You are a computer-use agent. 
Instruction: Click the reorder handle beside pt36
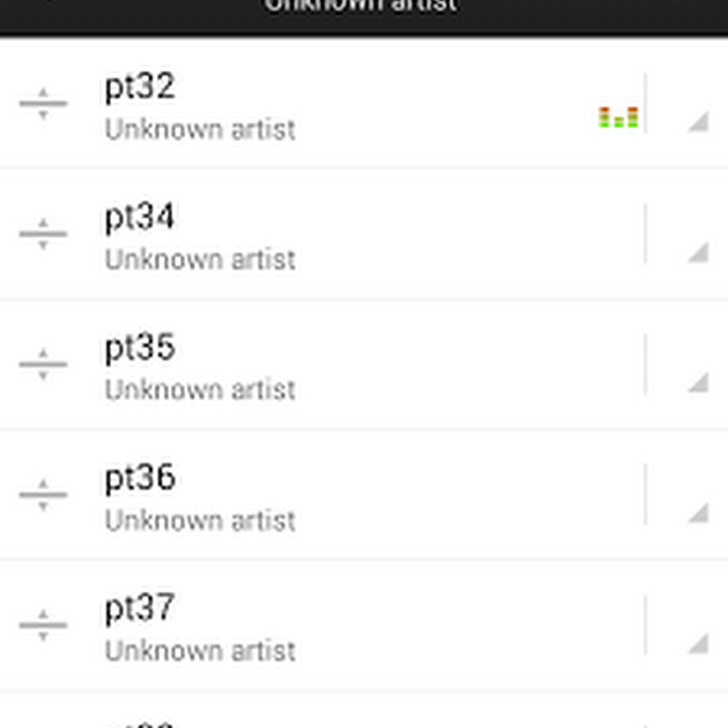click(x=43, y=494)
